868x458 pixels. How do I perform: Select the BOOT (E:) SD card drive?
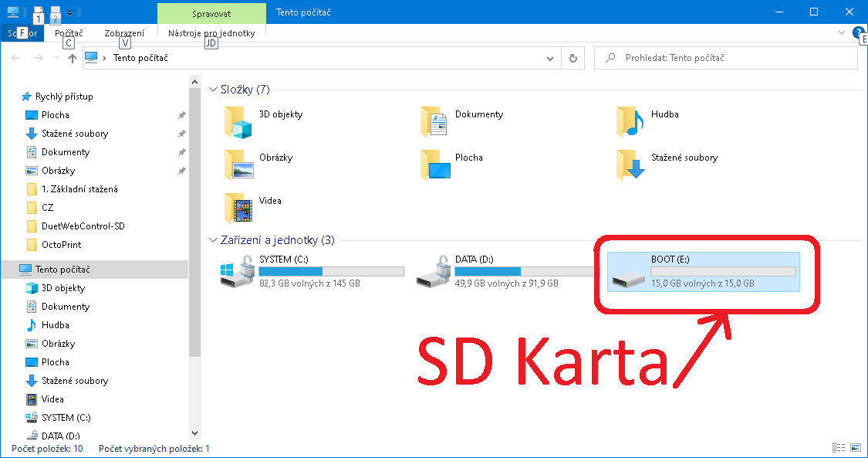(704, 271)
